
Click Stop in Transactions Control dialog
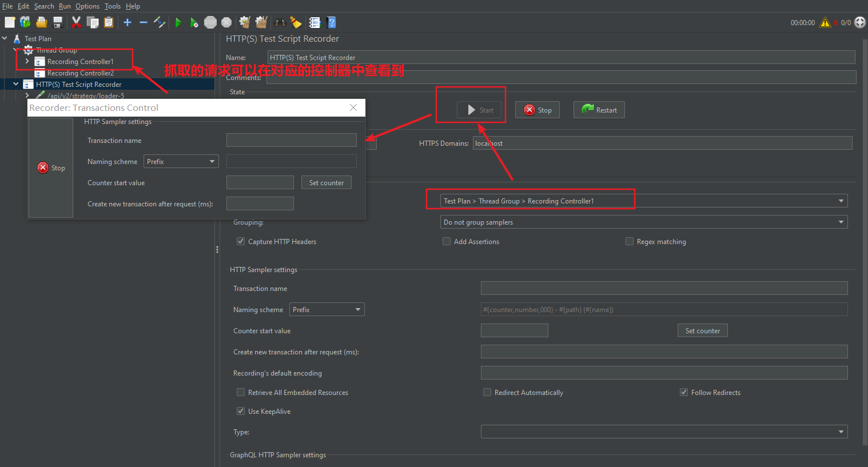(x=51, y=167)
